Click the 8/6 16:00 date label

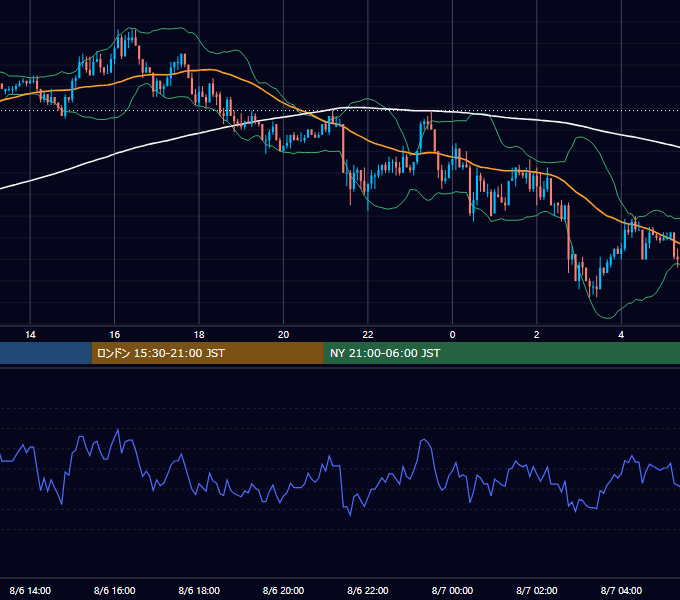114,590
